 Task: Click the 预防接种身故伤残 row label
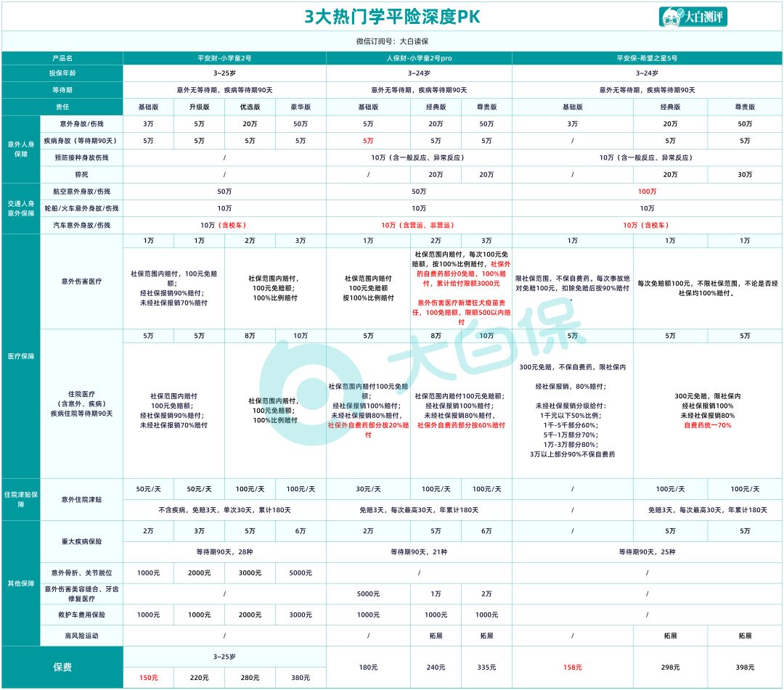pyautogui.click(x=81, y=157)
